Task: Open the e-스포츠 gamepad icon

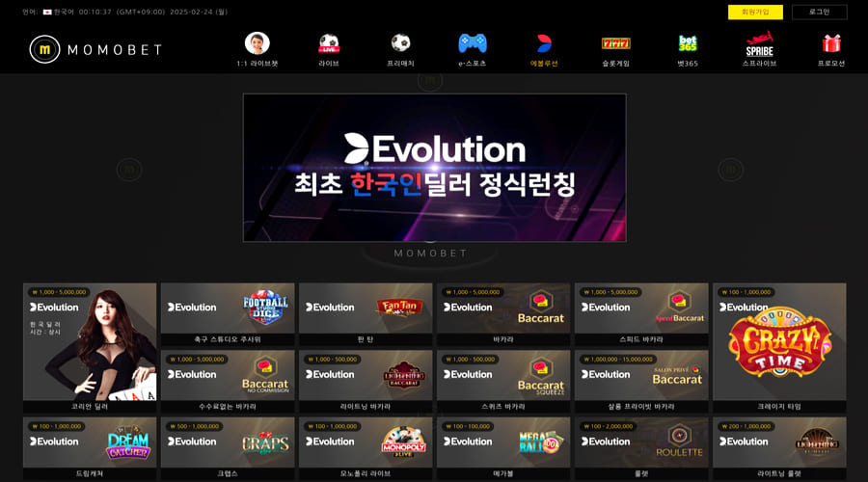Action: [x=473, y=43]
